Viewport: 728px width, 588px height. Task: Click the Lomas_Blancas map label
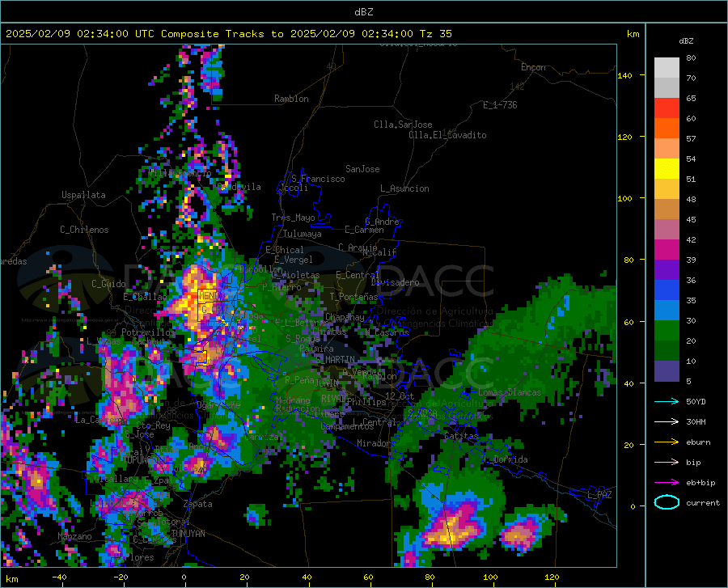coord(510,392)
